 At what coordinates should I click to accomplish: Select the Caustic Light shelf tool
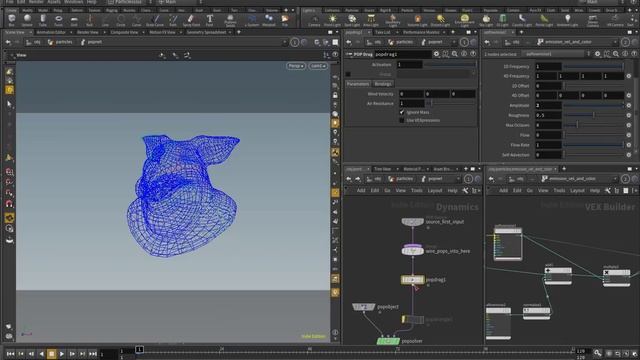click(522, 20)
